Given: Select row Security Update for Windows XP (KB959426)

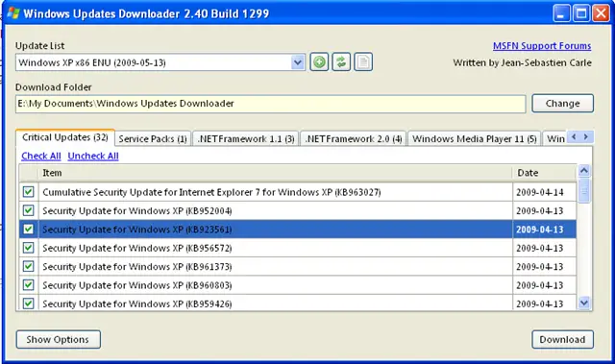Looking at the screenshot, I should point(298,303).
